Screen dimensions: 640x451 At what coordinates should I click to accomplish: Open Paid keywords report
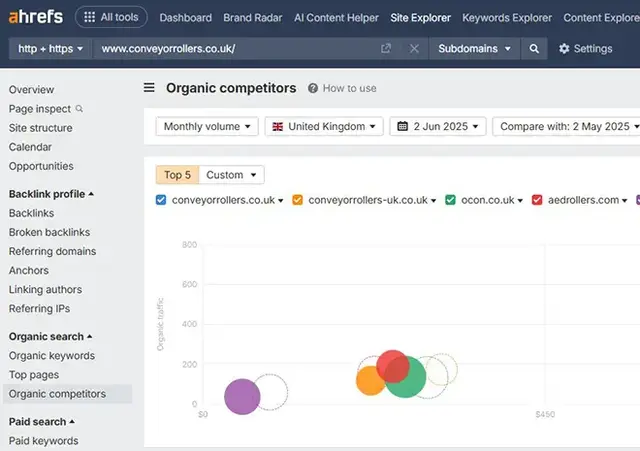(x=44, y=441)
